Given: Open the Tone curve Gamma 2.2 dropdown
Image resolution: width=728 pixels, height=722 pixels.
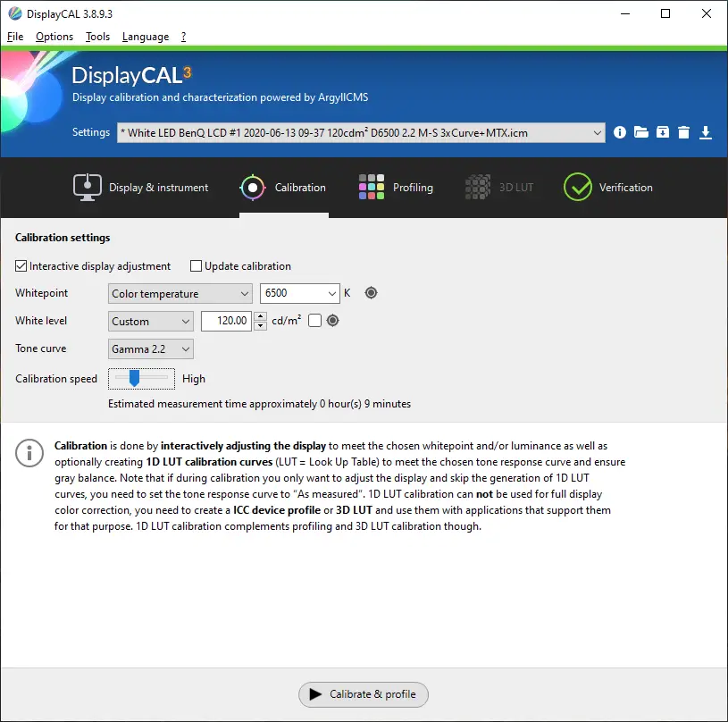Looking at the screenshot, I should pos(151,349).
